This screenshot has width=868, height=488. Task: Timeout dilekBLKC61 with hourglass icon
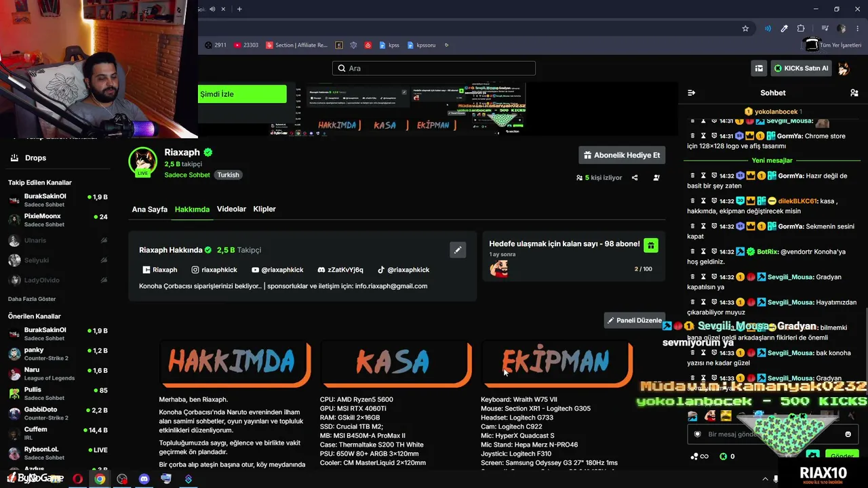coord(704,201)
